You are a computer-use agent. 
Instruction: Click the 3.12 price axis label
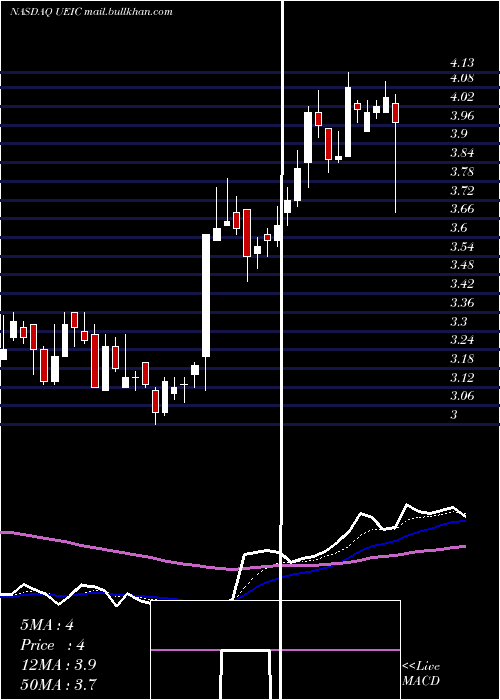coord(462,378)
